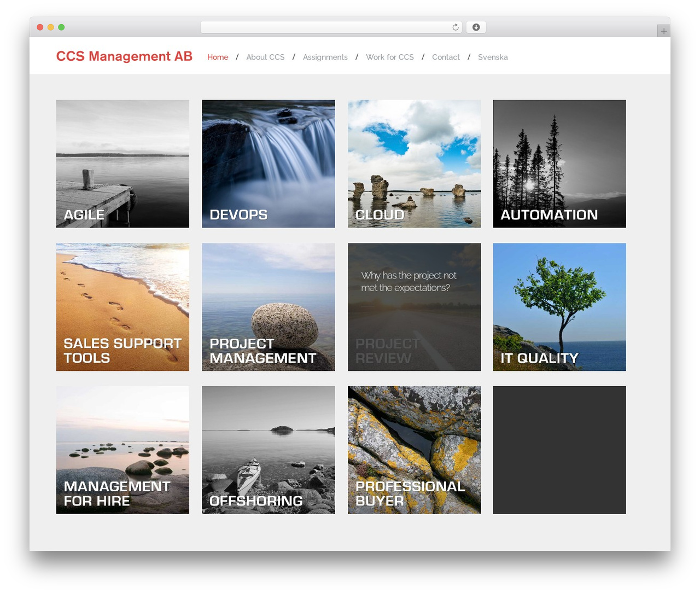Open the DevOps waterfall tile
The image size is (700, 593).
pyautogui.click(x=269, y=164)
